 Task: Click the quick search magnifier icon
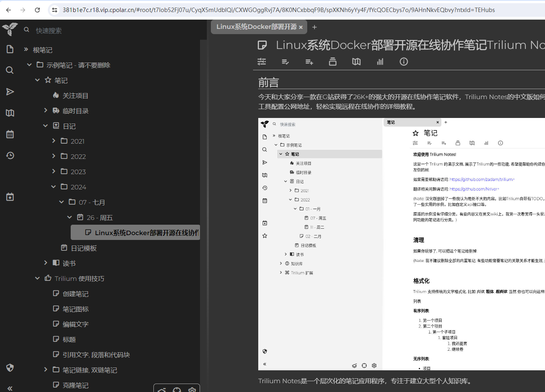point(27,30)
